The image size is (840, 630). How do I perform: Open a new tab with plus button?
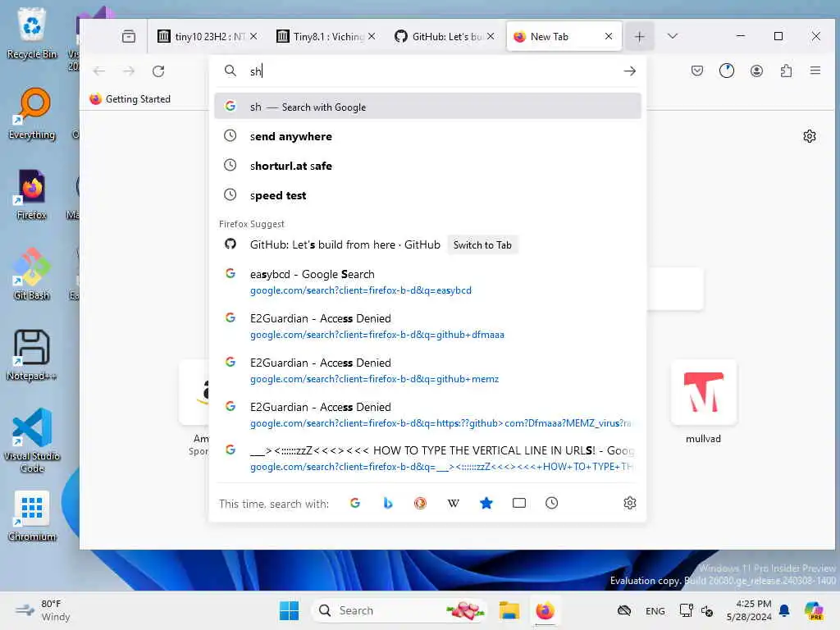pos(639,36)
